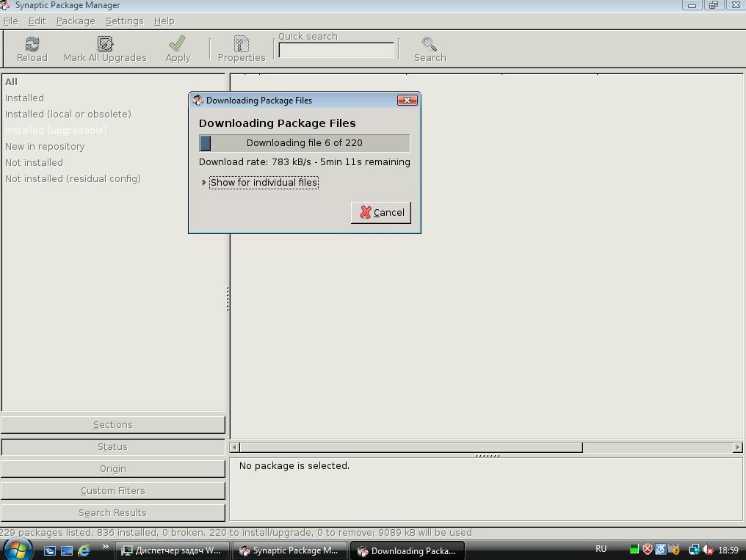Open the File menu

11,21
